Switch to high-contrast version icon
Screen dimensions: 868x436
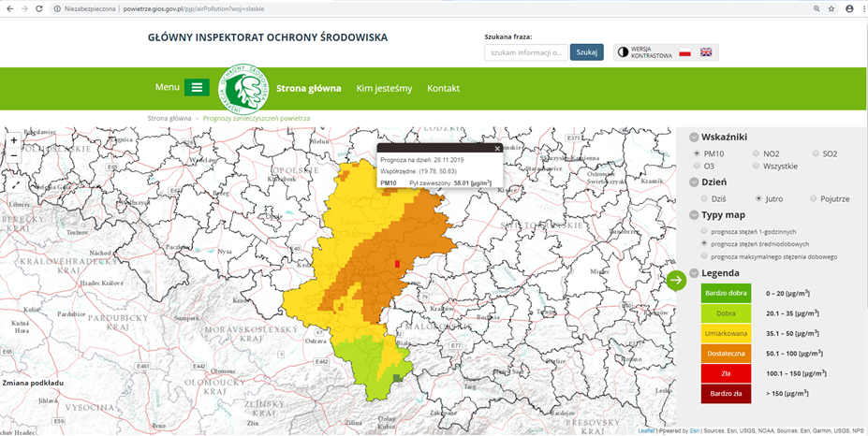pos(624,52)
